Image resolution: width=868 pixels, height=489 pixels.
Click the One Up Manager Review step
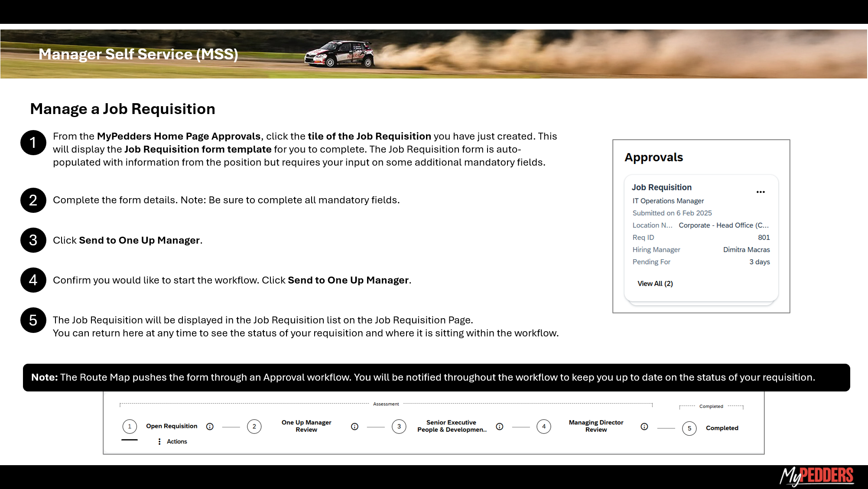(x=306, y=426)
